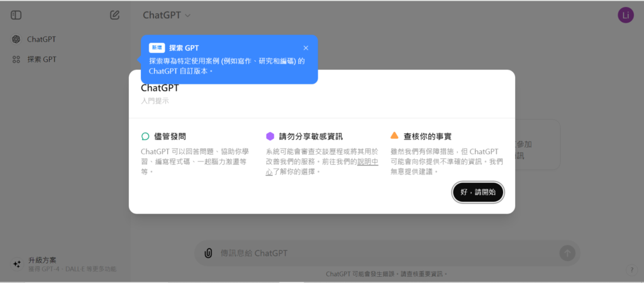Start a new chat with compose icon
This screenshot has width=644, height=283.
pyautogui.click(x=114, y=15)
